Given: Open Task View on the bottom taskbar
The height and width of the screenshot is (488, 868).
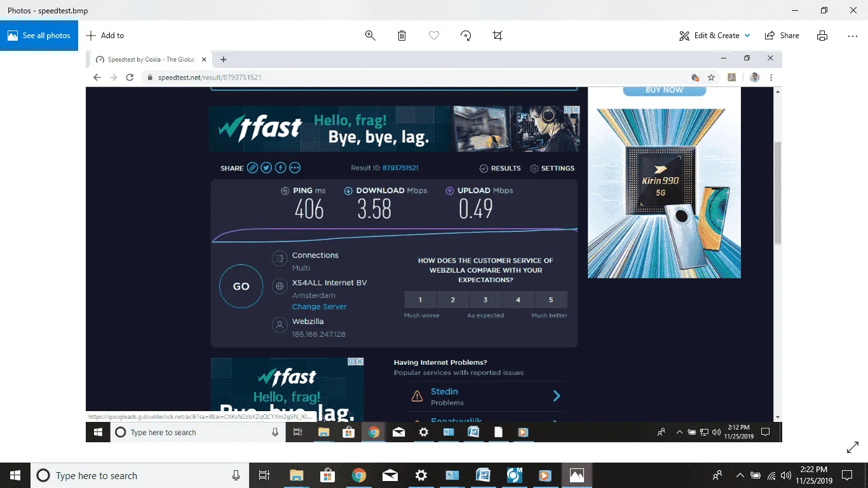Looking at the screenshot, I should (265, 475).
